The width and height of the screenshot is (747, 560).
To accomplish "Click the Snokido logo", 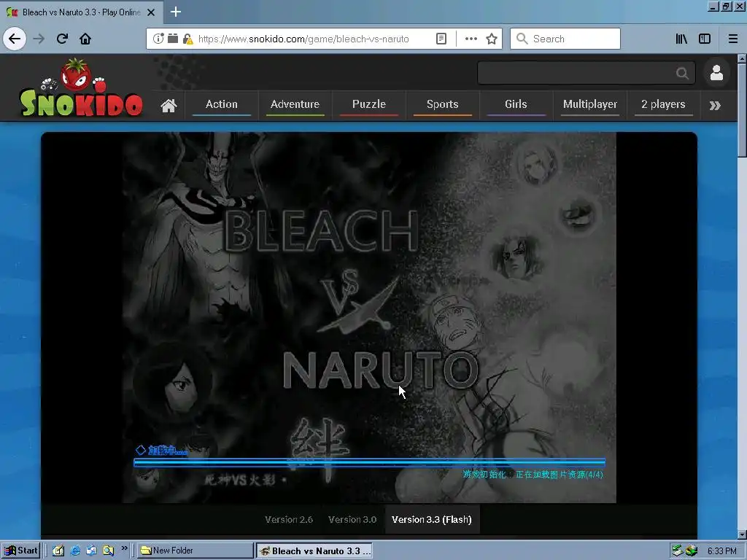I will pos(81,88).
